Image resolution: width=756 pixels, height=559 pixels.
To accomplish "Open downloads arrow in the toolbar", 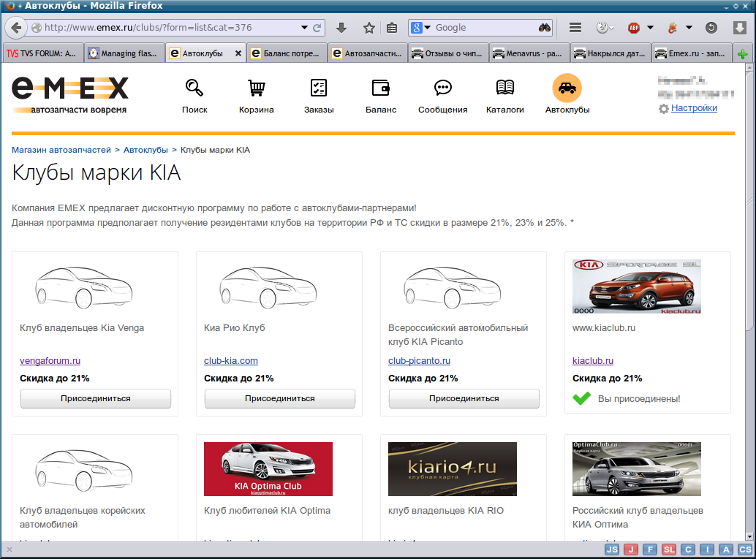I will click(x=341, y=28).
